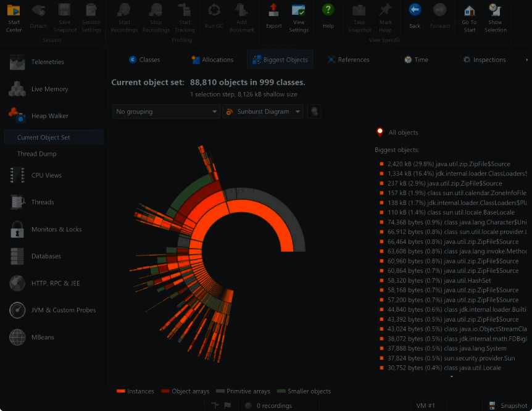
Task: Open the No grouping dropdown
Action: click(165, 112)
